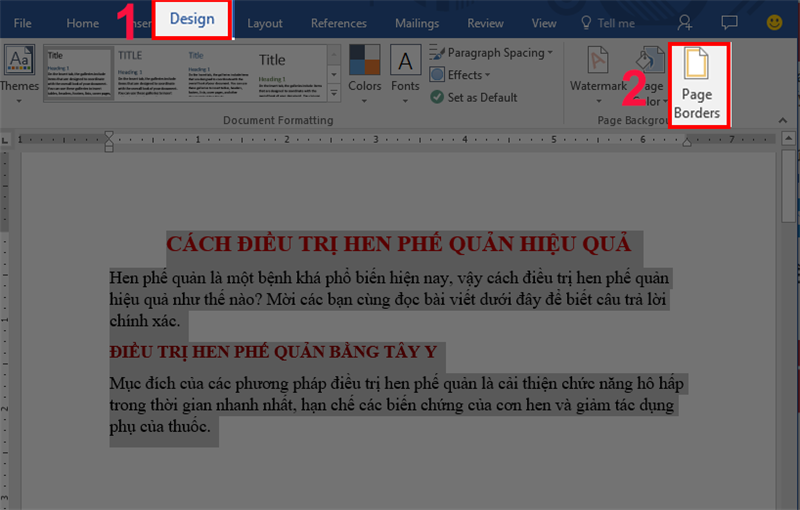
Task: Click Set as Default
Action: pyautogui.click(x=473, y=97)
